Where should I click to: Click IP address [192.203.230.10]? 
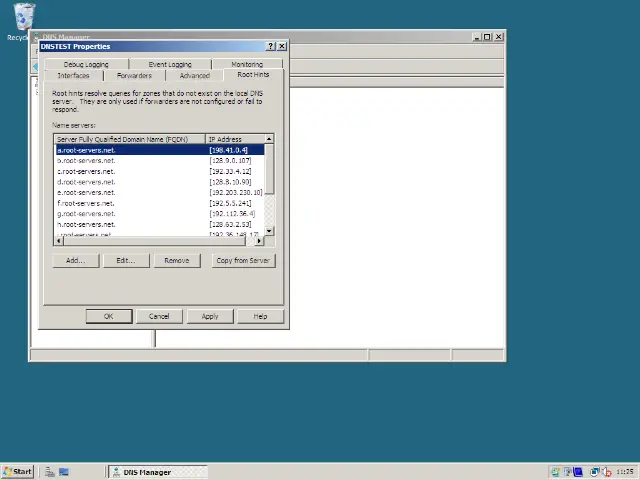coord(236,193)
